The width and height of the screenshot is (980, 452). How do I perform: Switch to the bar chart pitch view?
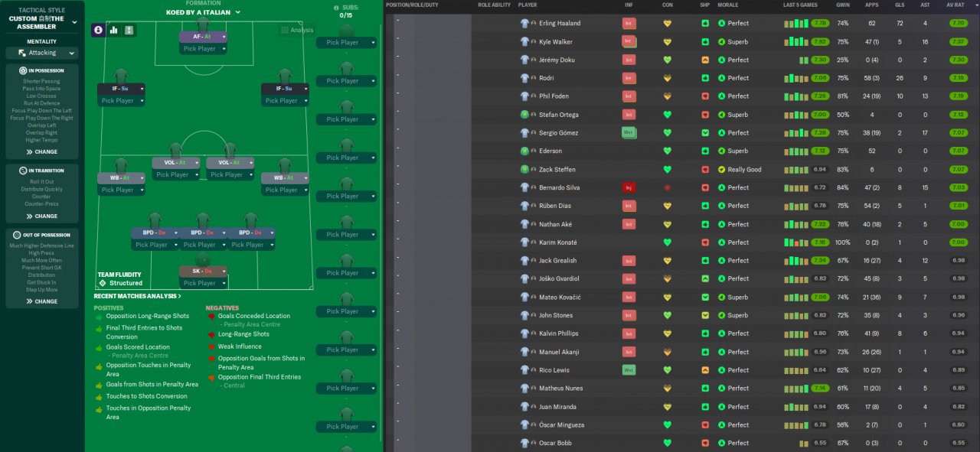click(x=114, y=30)
